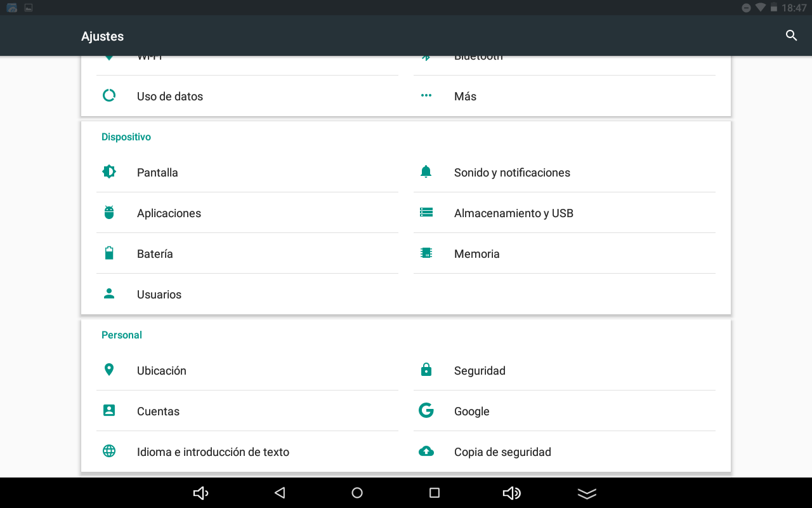Viewport: 812px width, 508px height.
Task: Open Más network settings
Action: click(x=565, y=96)
